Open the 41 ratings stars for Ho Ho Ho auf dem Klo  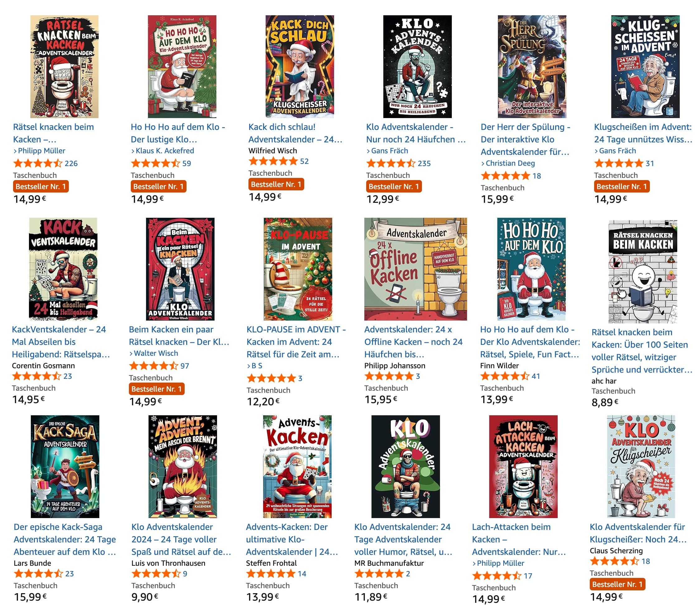pos(510,376)
